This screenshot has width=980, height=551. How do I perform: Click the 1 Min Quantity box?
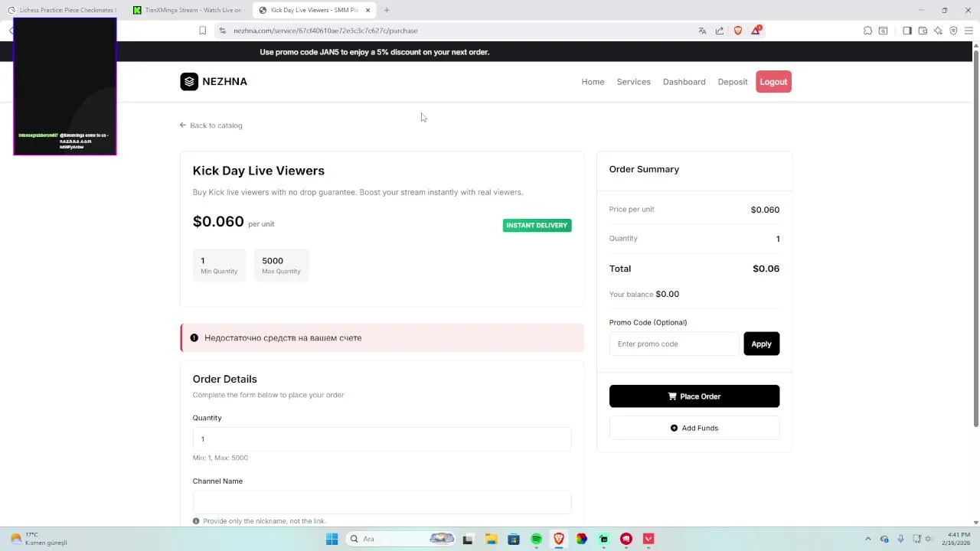[219, 265]
